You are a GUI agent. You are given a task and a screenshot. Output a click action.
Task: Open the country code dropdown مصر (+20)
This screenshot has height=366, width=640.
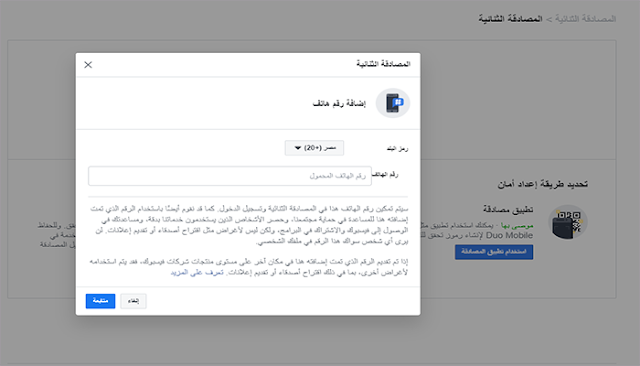coord(314,148)
